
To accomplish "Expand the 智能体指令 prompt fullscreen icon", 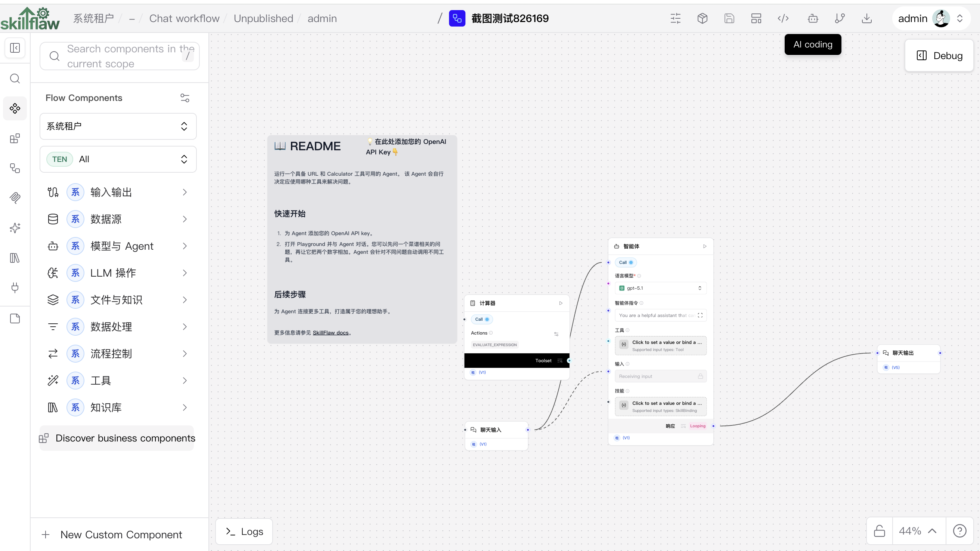I will coord(700,315).
